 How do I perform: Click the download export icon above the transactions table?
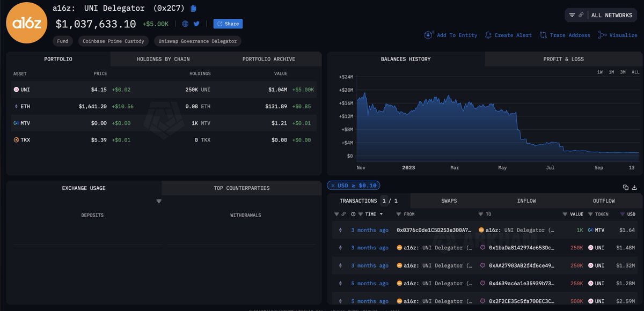634,187
